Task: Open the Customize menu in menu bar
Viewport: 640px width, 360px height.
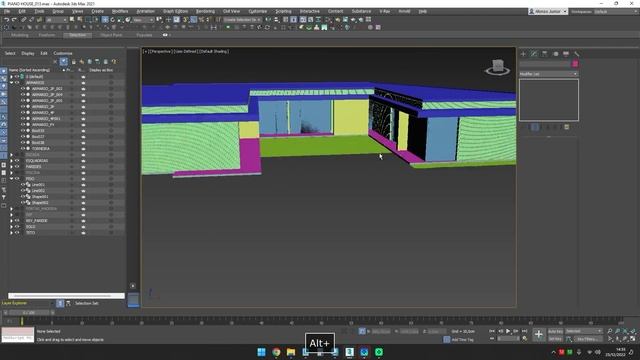Action: (258, 11)
